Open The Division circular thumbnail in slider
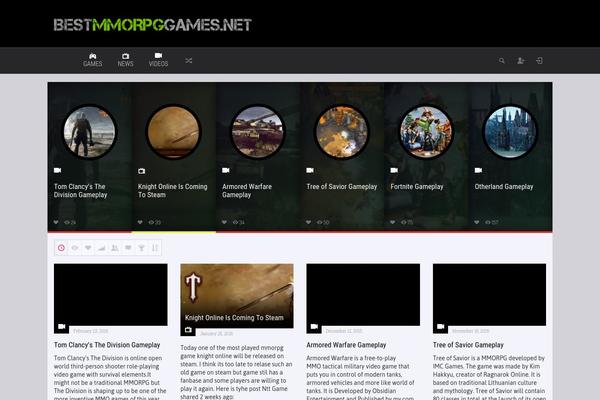Viewport: 600px width, 400px height. point(89,132)
